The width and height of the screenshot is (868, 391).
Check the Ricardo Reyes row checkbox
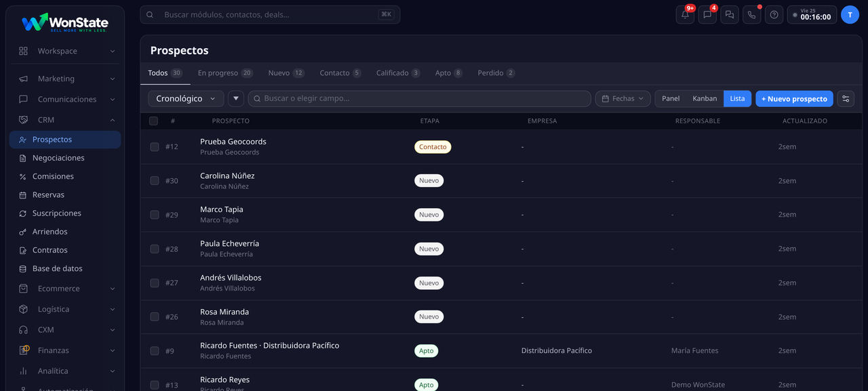155,385
